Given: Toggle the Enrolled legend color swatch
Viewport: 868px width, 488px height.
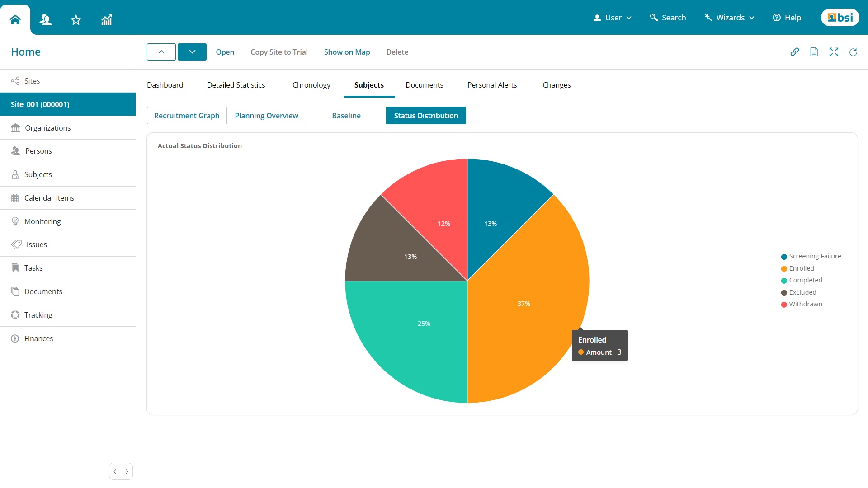Looking at the screenshot, I should [x=783, y=268].
